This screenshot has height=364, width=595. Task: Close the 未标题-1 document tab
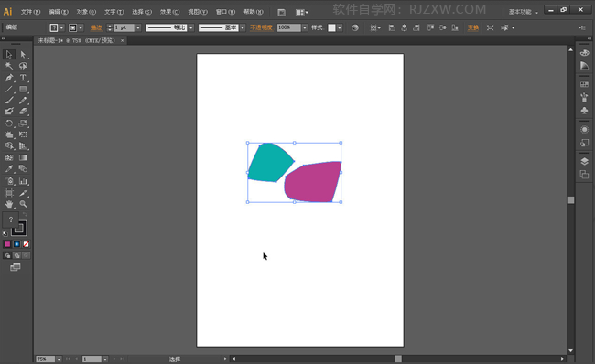122,40
